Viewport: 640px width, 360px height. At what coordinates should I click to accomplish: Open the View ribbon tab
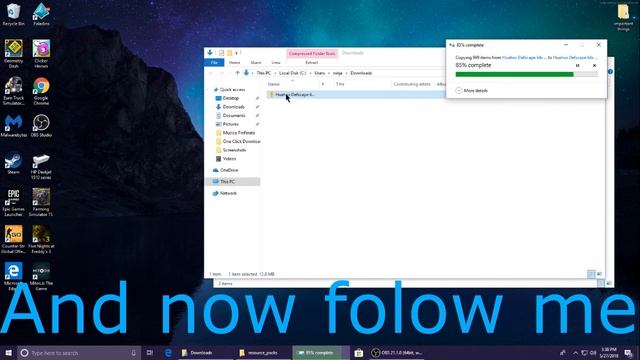(x=276, y=62)
